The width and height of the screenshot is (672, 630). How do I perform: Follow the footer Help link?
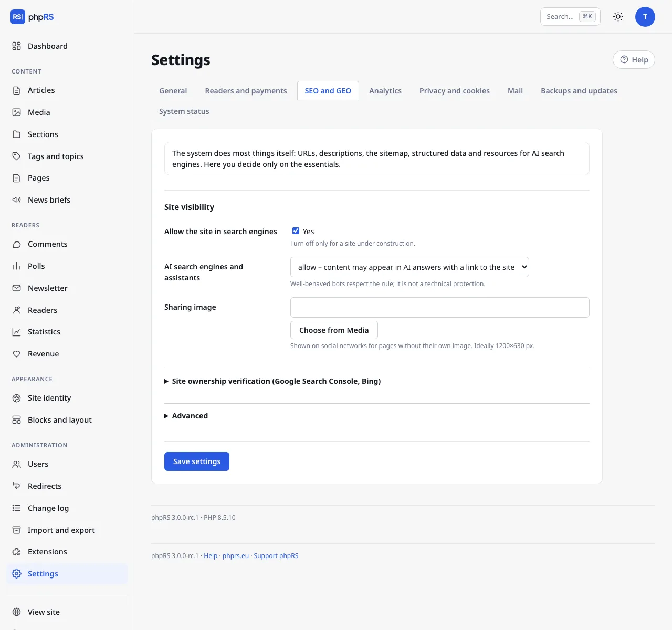coord(211,556)
